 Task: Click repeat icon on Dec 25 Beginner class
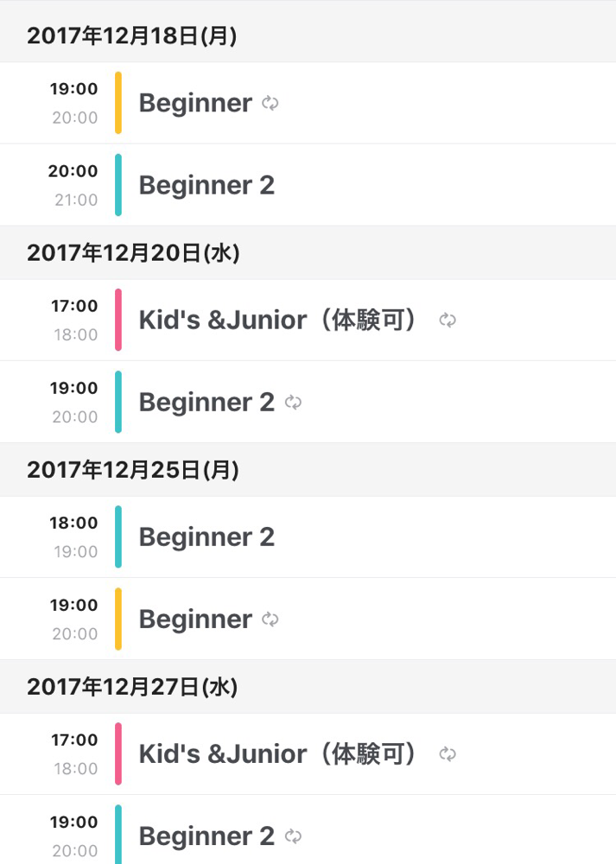pyautogui.click(x=270, y=619)
